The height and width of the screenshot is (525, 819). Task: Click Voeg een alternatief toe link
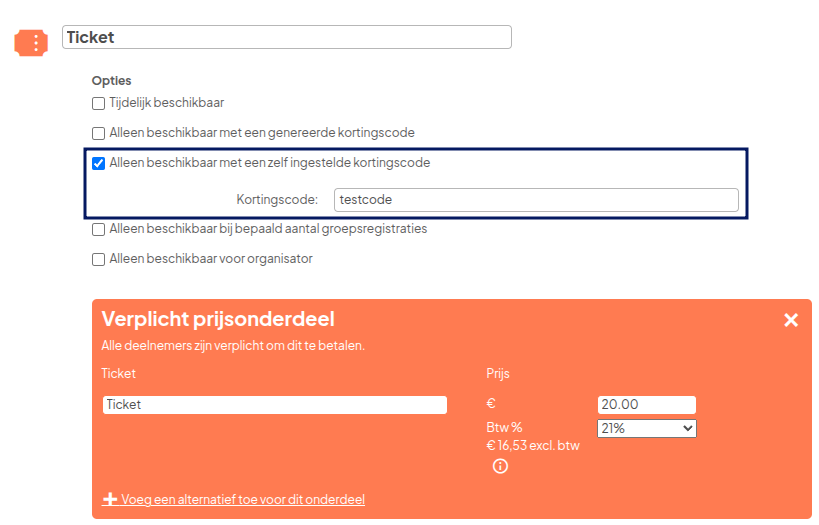243,499
